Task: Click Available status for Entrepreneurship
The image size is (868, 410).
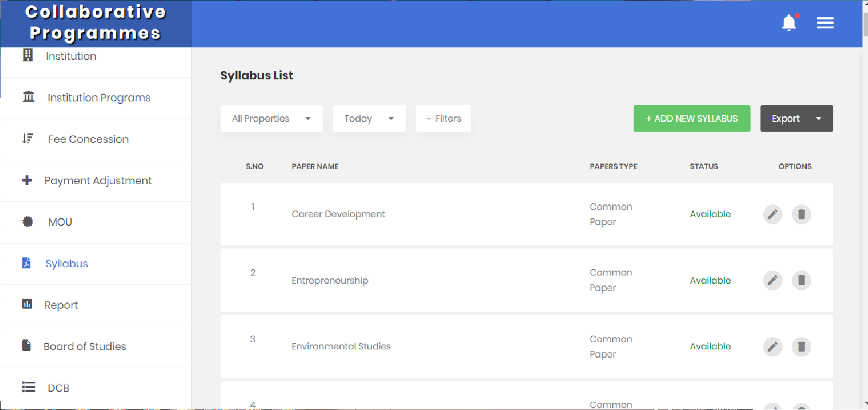Action: point(710,280)
